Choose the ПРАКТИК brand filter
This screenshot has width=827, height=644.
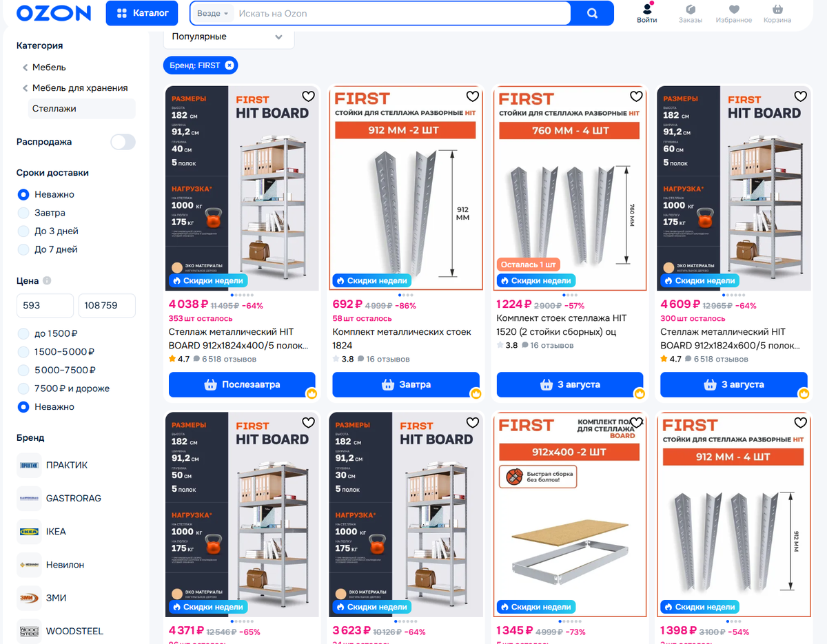point(52,465)
